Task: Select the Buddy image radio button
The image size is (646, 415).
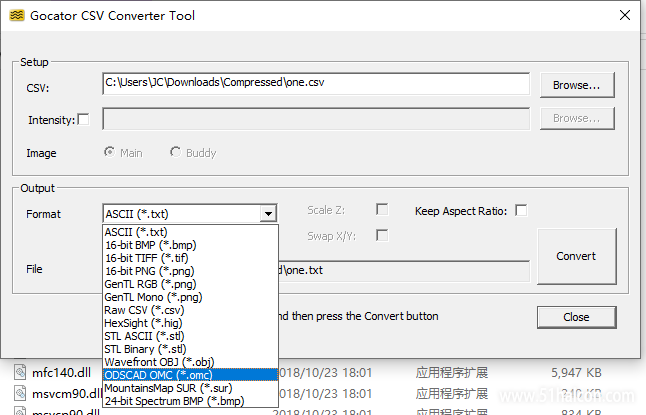Action: coord(175,152)
